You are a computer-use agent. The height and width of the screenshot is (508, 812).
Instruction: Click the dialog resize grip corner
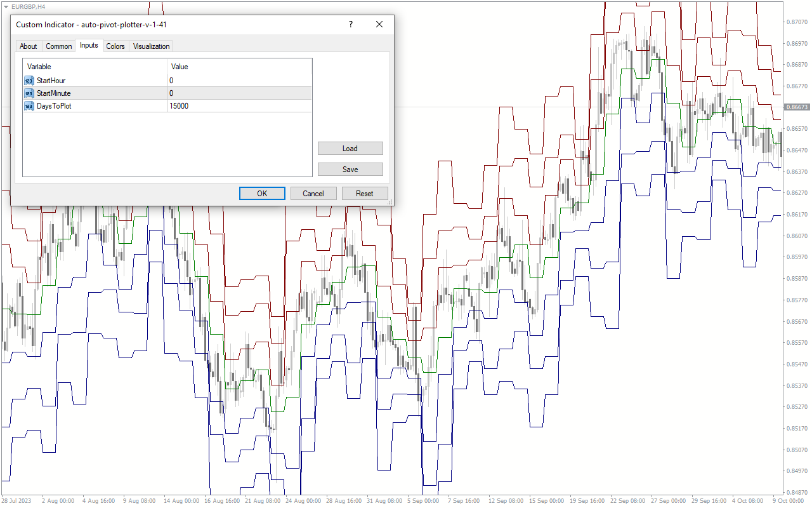tap(390, 202)
